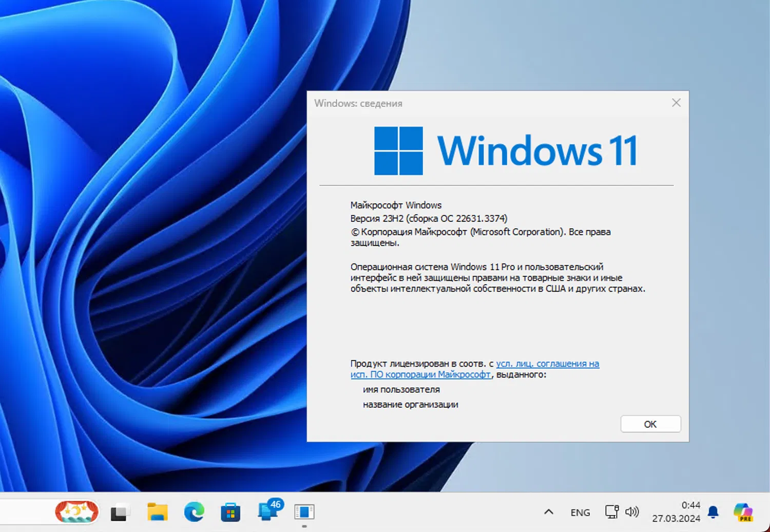This screenshot has width=770, height=532.
Task: Open the volume control in the tray
Action: (x=632, y=511)
